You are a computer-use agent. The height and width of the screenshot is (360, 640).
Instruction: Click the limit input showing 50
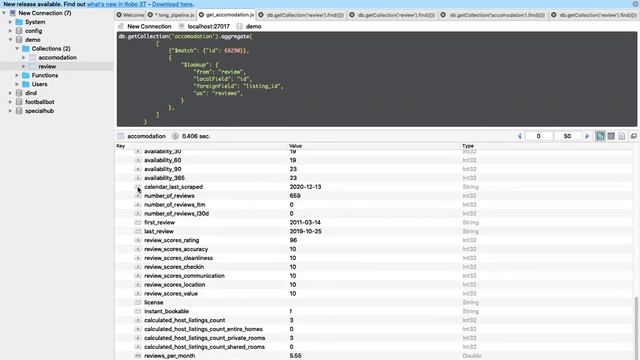(x=567, y=136)
